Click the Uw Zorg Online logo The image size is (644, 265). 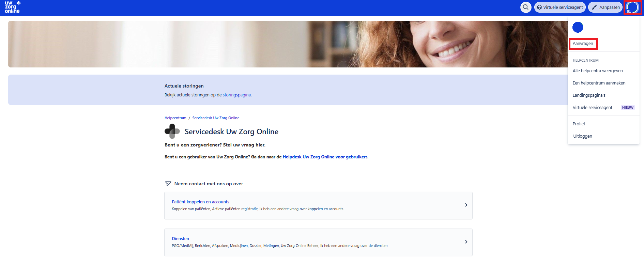coord(13,7)
